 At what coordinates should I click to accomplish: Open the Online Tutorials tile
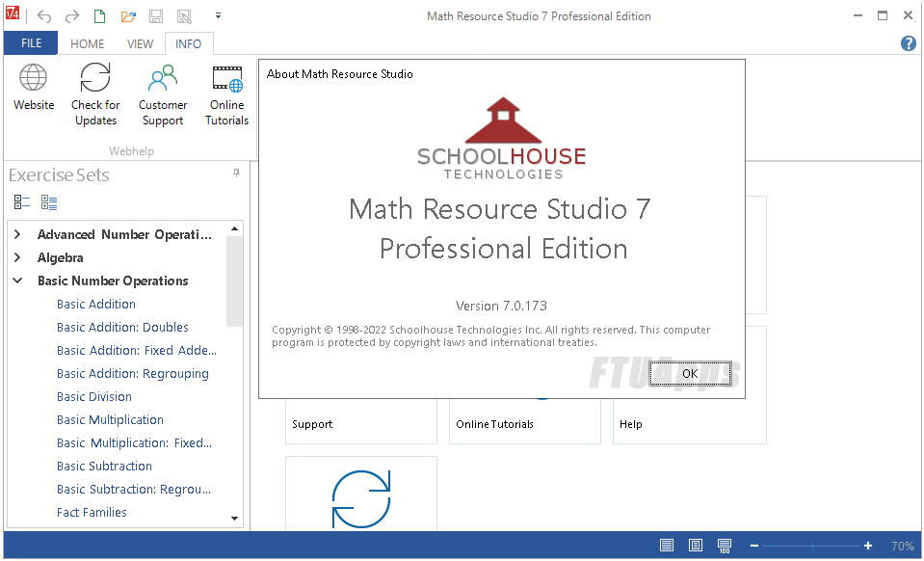pos(525,421)
